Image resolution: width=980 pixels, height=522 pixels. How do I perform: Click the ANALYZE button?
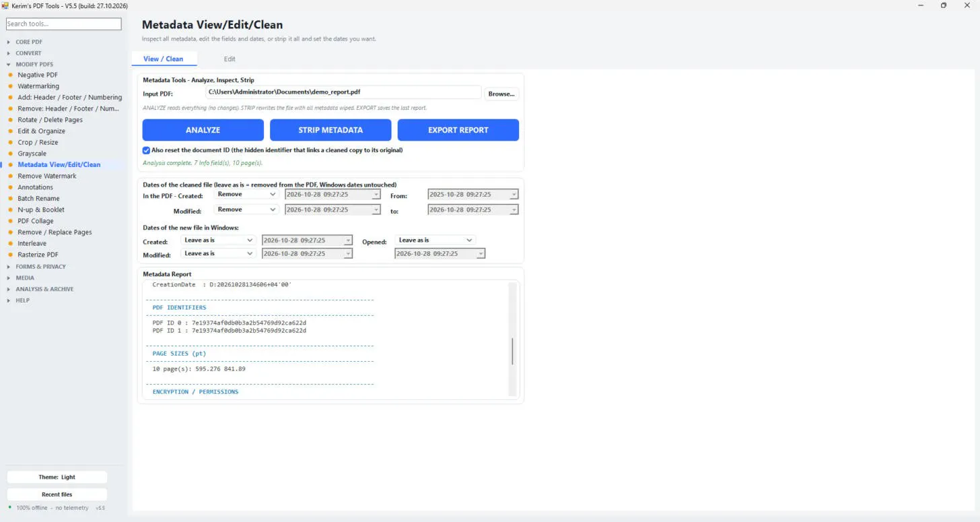click(x=203, y=130)
